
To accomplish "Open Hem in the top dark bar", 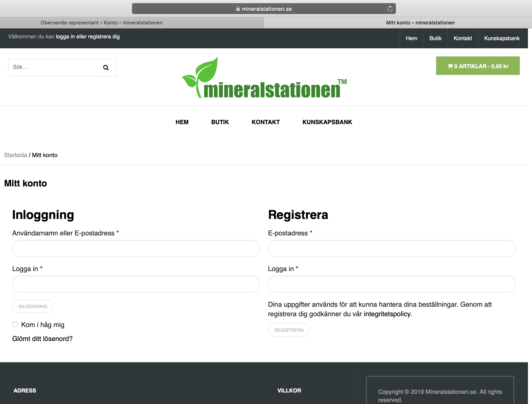I will (x=411, y=38).
